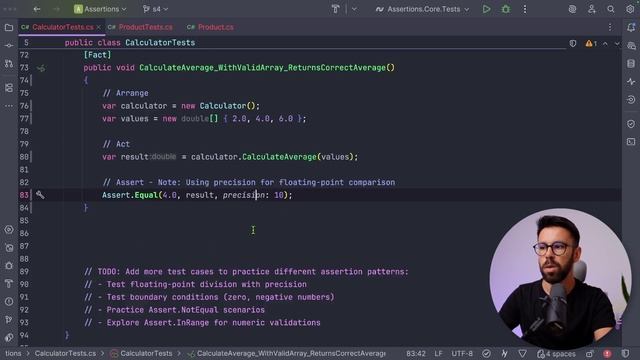Open more run actions menu
Screen dimensions: 640x360
tap(525, 9)
